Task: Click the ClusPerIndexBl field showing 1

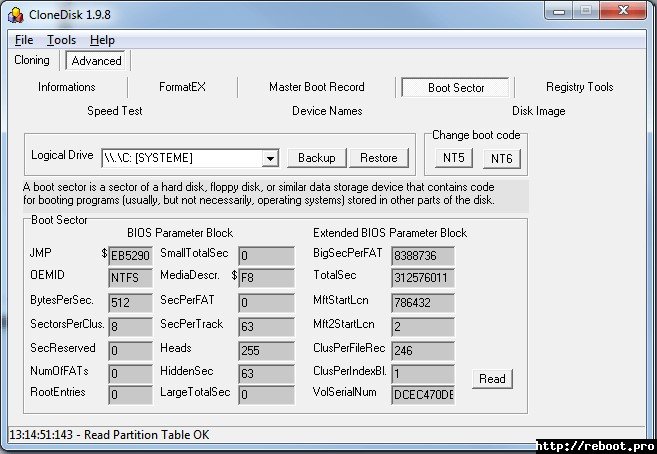Action: [423, 374]
